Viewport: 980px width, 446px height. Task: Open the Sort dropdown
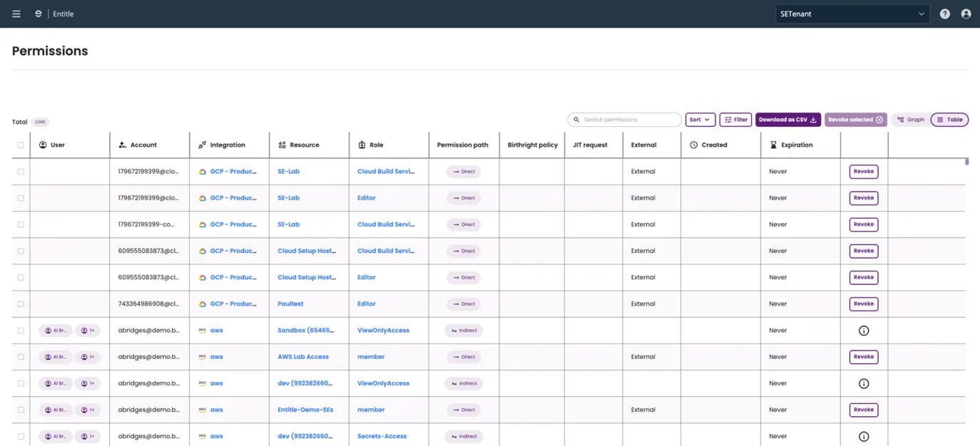pos(700,120)
